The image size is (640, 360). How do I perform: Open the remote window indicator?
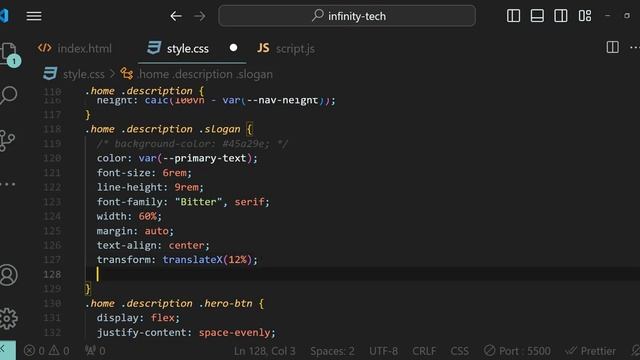coord(7,350)
